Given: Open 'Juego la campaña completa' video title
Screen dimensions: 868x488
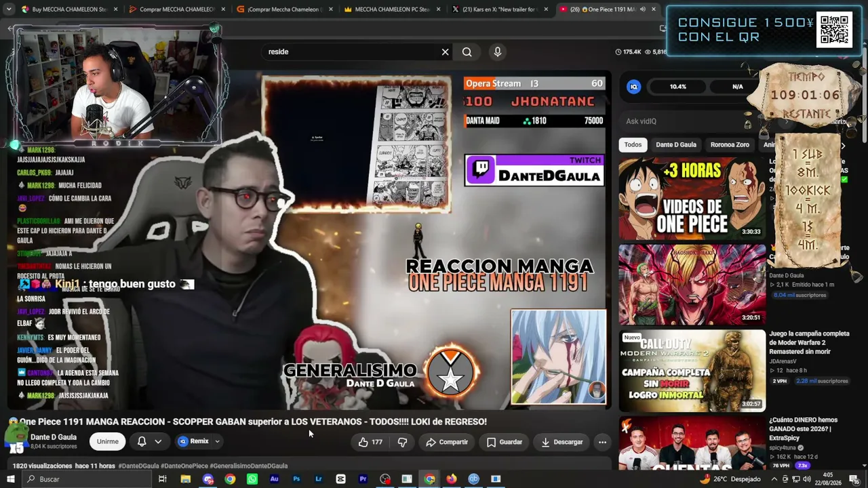Looking at the screenshot, I should (809, 343).
